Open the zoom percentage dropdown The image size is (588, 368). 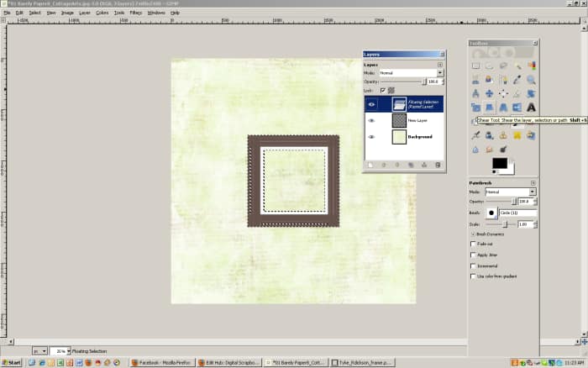pyautogui.click(x=69, y=351)
